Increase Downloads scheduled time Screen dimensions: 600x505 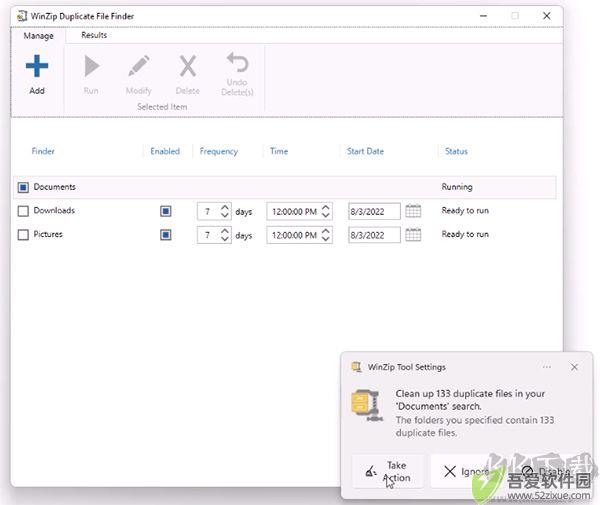tap(326, 207)
